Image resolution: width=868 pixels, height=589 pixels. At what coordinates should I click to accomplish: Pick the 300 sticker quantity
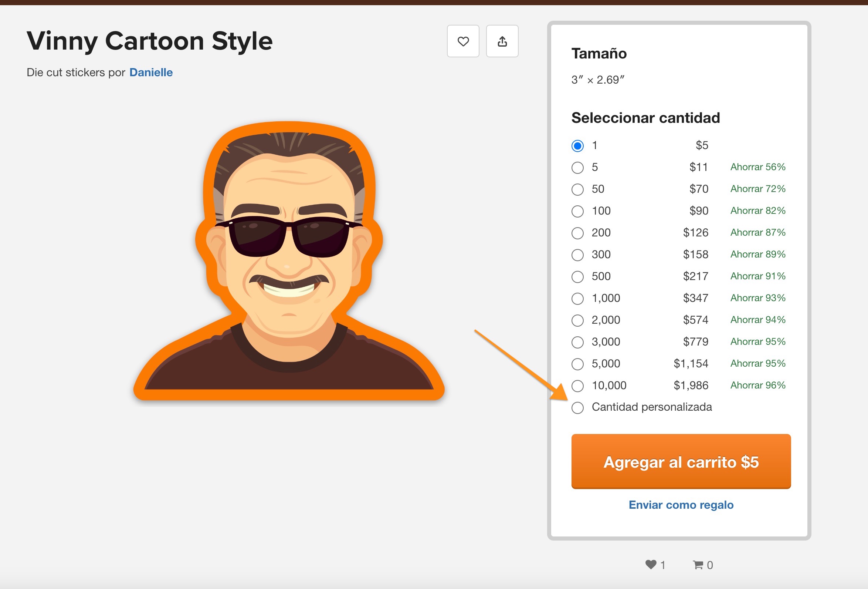click(577, 255)
